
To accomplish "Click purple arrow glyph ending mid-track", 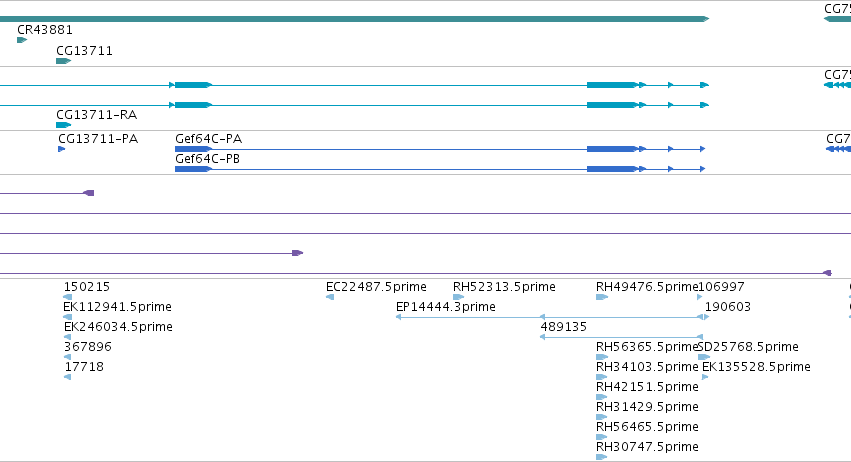I will 297,253.
